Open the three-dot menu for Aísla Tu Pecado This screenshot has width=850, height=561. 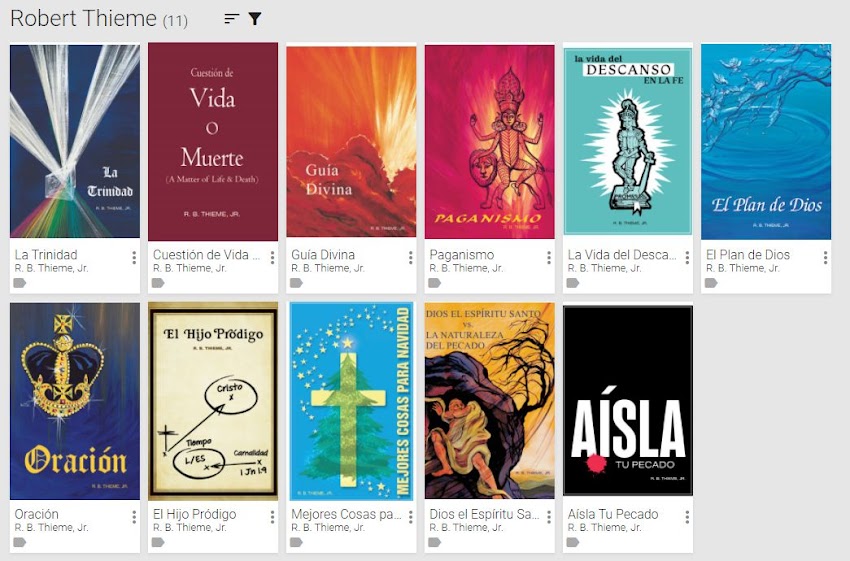click(x=687, y=517)
